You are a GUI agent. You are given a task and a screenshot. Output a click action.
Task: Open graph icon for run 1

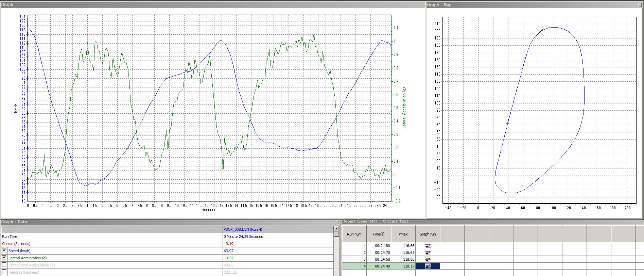click(x=428, y=245)
